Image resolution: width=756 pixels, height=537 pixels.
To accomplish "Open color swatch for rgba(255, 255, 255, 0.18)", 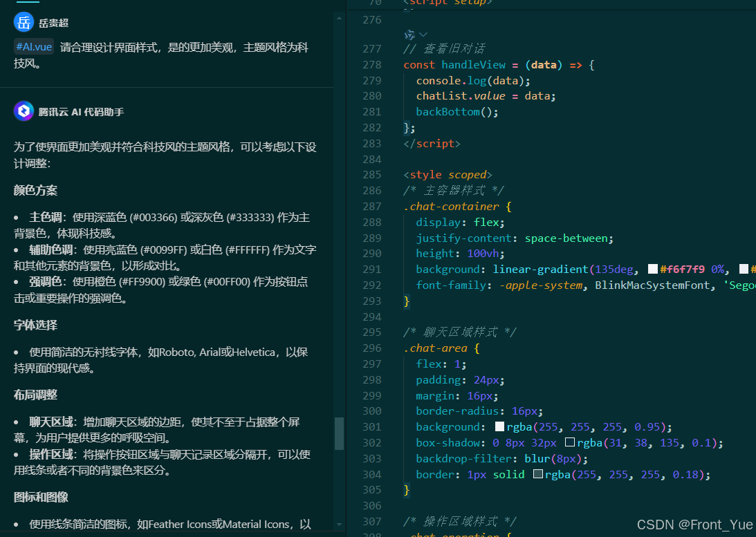I will pos(538,474).
